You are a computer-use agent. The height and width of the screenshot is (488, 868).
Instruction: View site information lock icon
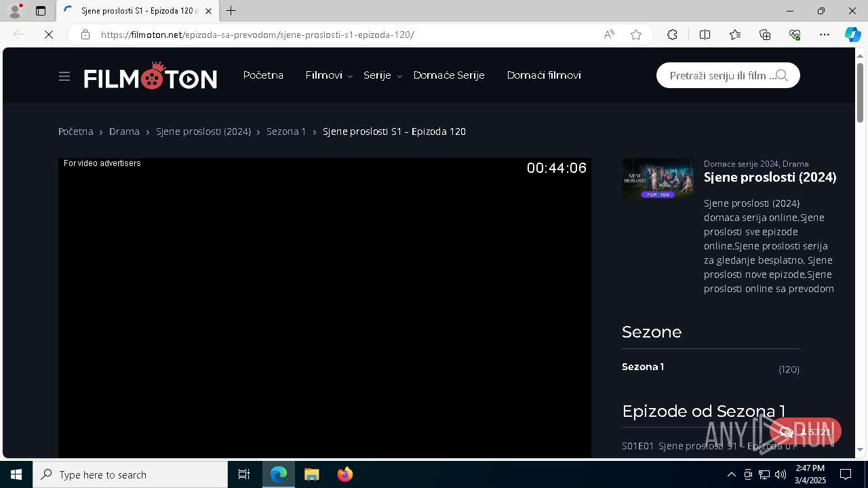pyautogui.click(x=85, y=35)
